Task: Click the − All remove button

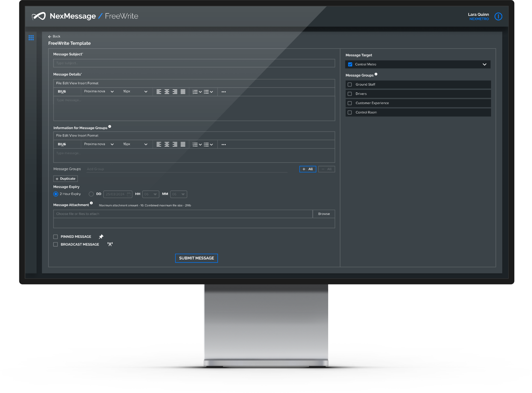Action: click(327, 169)
